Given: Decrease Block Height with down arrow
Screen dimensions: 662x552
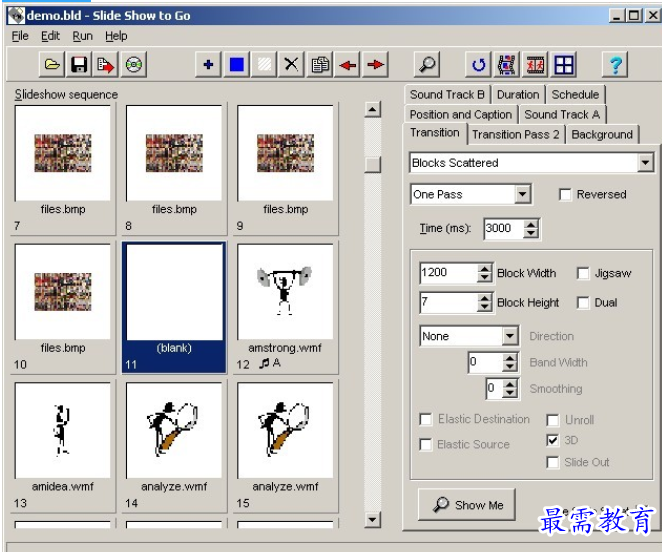Looking at the screenshot, I should point(485,307).
